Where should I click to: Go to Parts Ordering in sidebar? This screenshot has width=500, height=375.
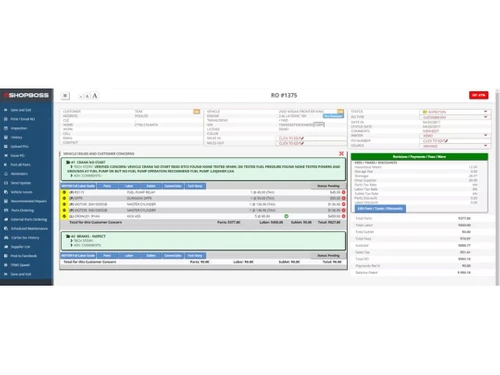coord(22,210)
